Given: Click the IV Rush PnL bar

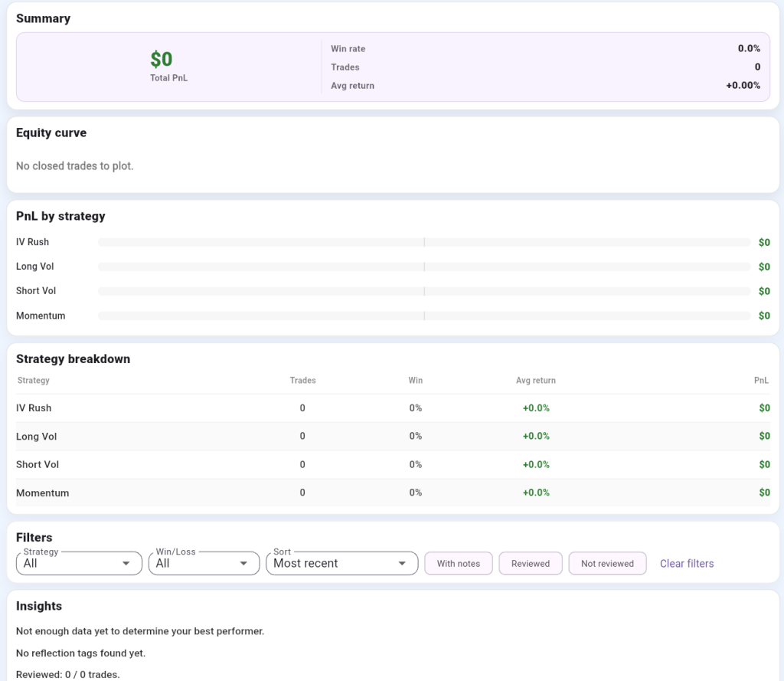Looking at the screenshot, I should 424,242.
